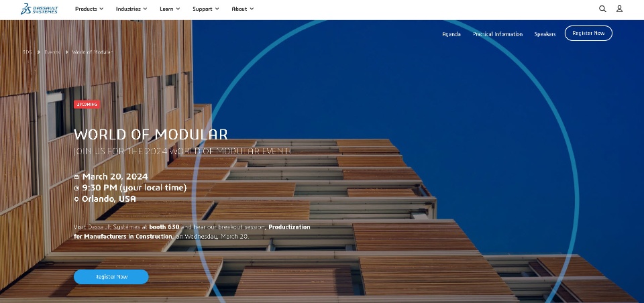Click the booth 630 text
The image size is (644, 303).
(x=164, y=227)
